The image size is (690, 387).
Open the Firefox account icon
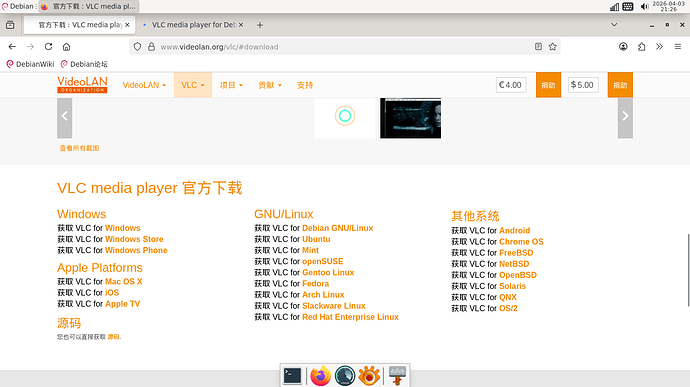coord(623,47)
